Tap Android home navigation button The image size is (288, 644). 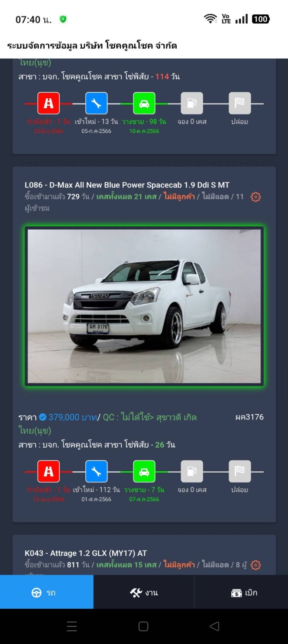pyautogui.click(x=144, y=626)
